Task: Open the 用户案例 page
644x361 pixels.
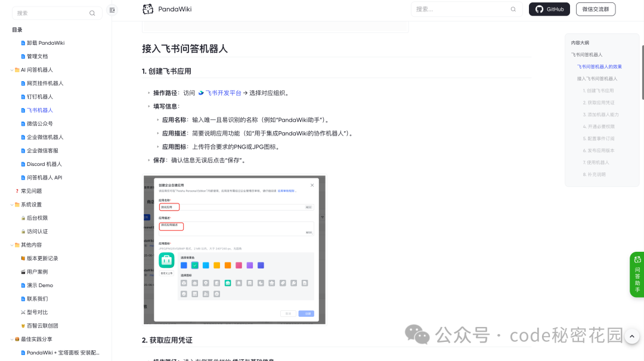Action: [38, 271]
